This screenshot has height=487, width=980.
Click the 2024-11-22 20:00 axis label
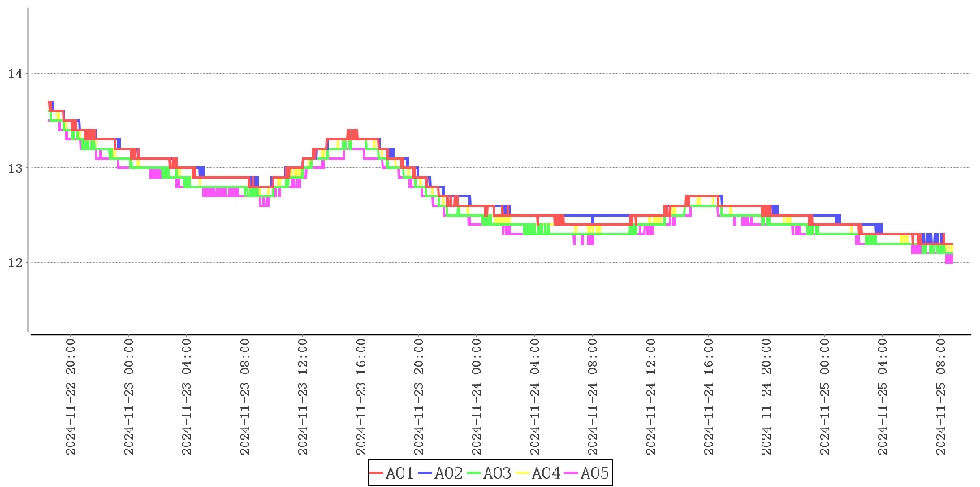coord(71,397)
